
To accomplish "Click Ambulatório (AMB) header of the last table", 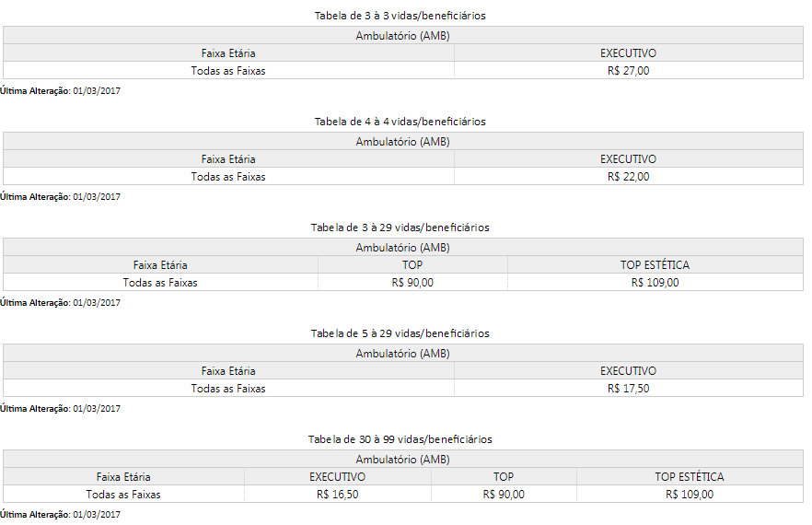I will pos(403,460).
